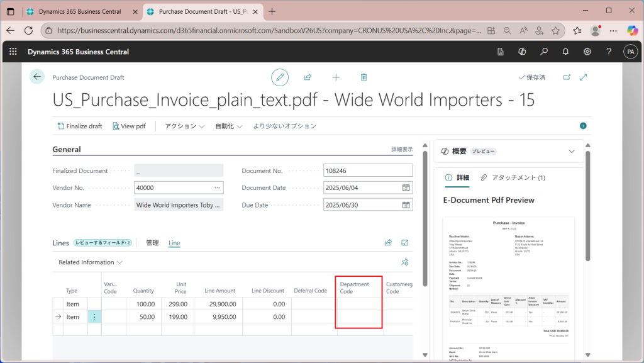
Task: Refresh the browser page
Action: point(28,30)
